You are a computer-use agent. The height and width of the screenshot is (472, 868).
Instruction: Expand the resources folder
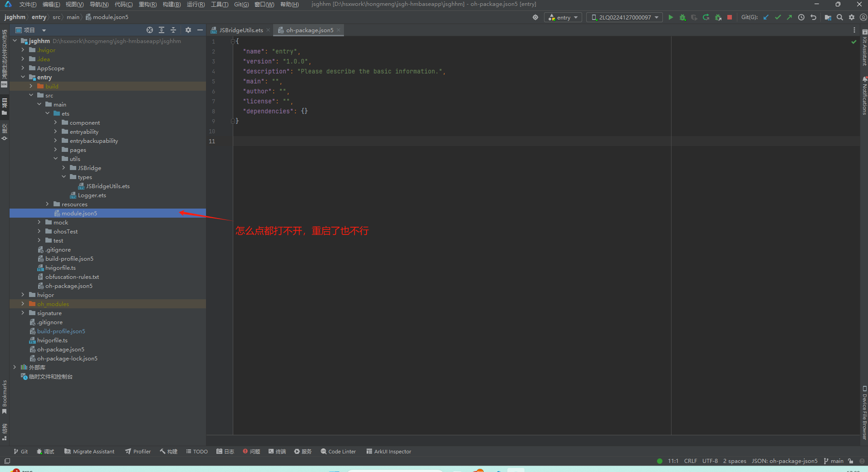48,204
